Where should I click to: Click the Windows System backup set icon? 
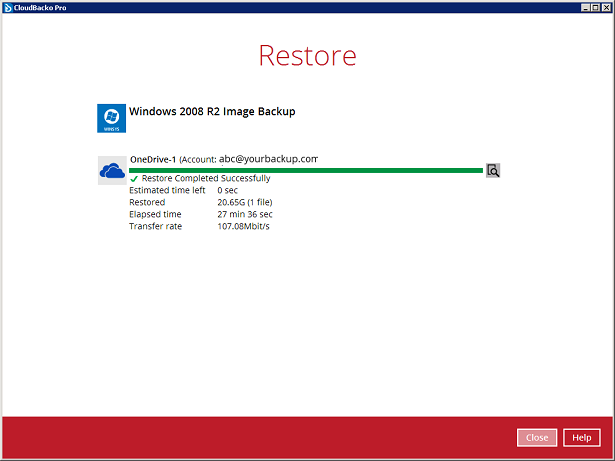tap(111, 118)
